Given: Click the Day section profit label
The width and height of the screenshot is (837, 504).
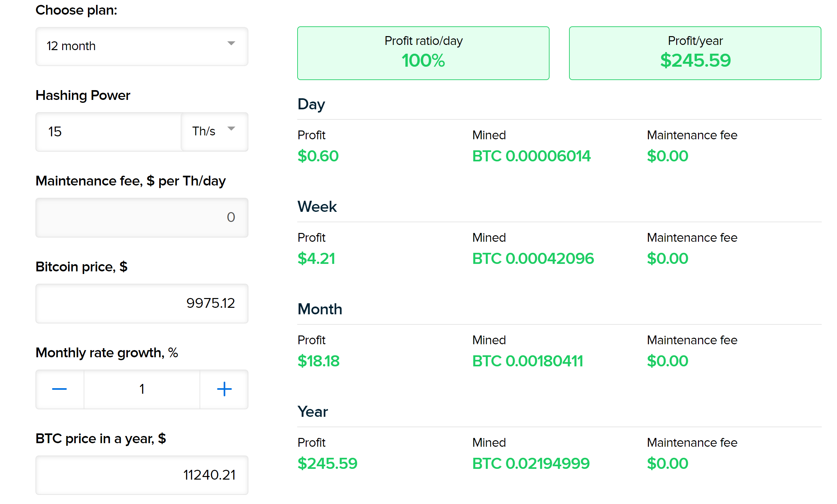Looking at the screenshot, I should click(313, 136).
